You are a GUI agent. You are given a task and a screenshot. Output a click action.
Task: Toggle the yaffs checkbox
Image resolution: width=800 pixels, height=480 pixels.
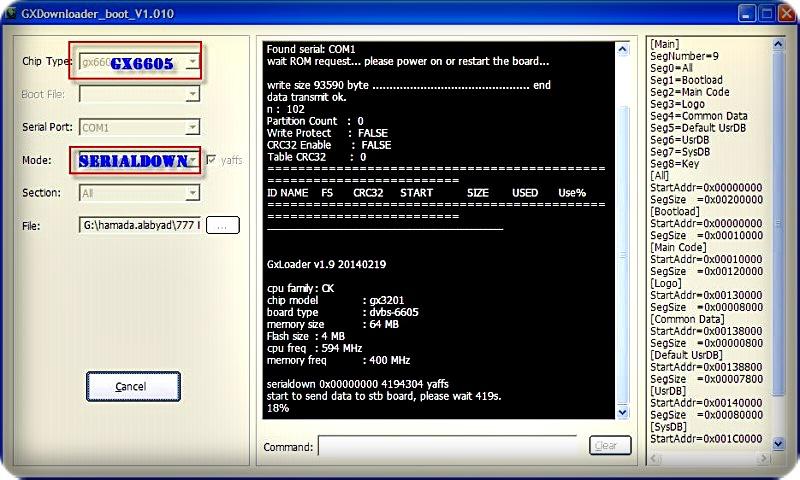click(x=211, y=160)
